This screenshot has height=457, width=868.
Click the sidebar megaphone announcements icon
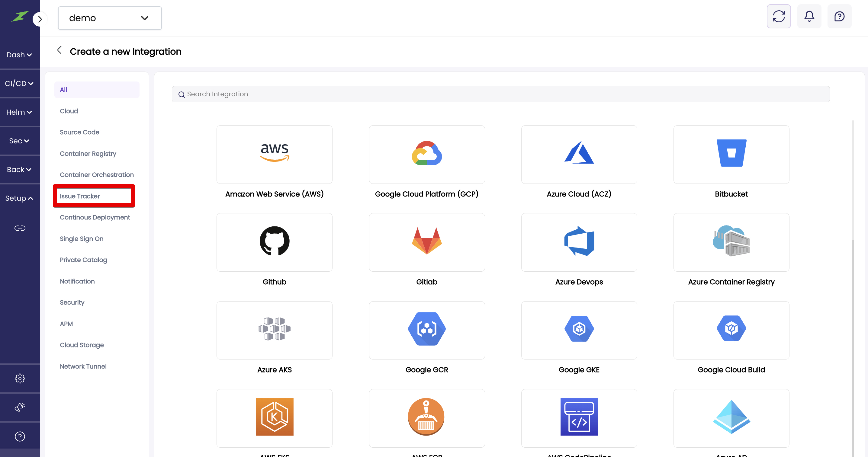[x=20, y=407]
